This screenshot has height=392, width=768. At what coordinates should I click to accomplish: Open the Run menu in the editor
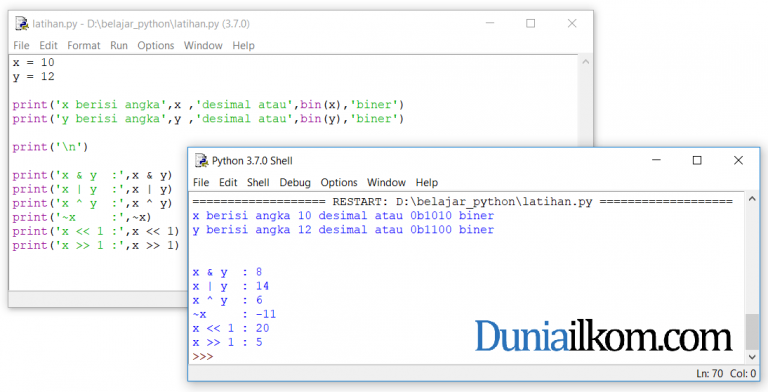tap(119, 46)
